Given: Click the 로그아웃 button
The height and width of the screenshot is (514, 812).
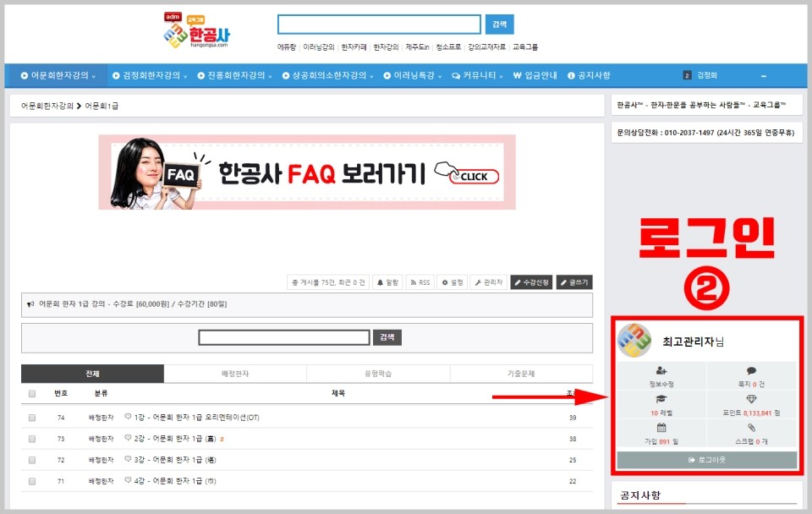Looking at the screenshot, I should click(x=707, y=460).
